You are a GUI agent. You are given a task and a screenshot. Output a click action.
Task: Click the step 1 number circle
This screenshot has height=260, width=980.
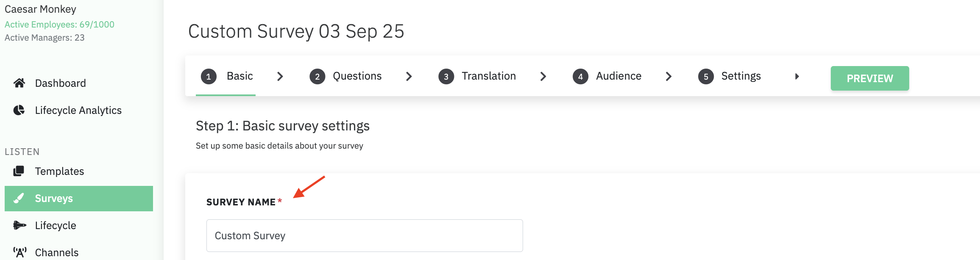pyautogui.click(x=209, y=77)
